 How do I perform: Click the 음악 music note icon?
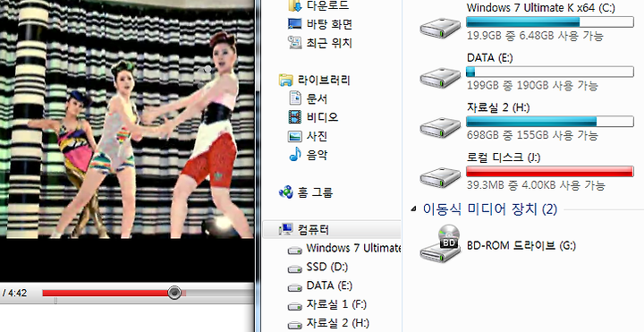tap(295, 155)
